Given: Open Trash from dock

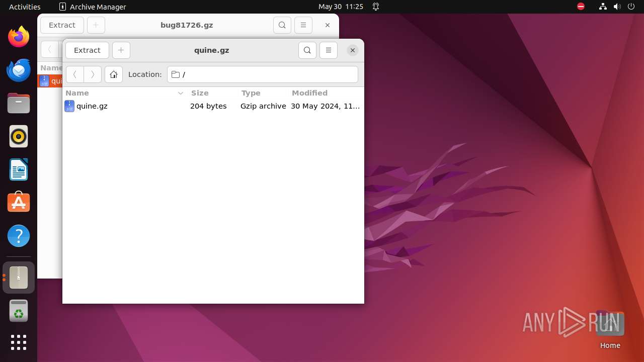Looking at the screenshot, I should [19, 311].
